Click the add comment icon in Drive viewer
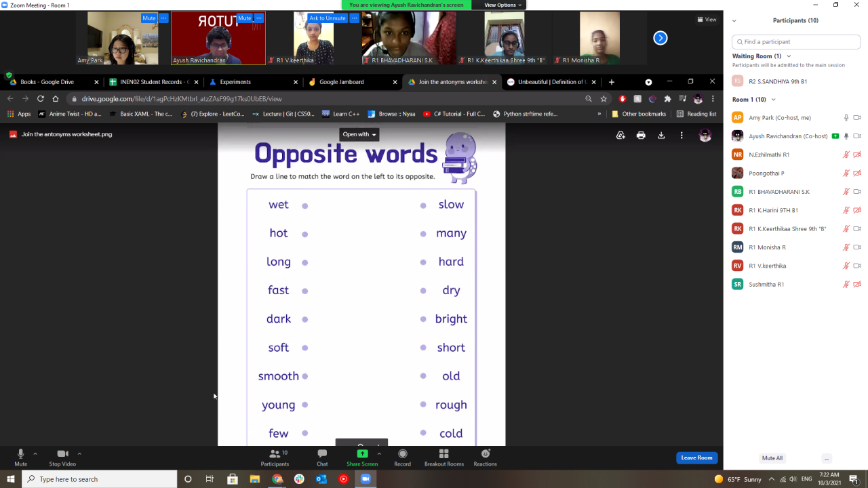The width and height of the screenshot is (868, 488). (620, 135)
